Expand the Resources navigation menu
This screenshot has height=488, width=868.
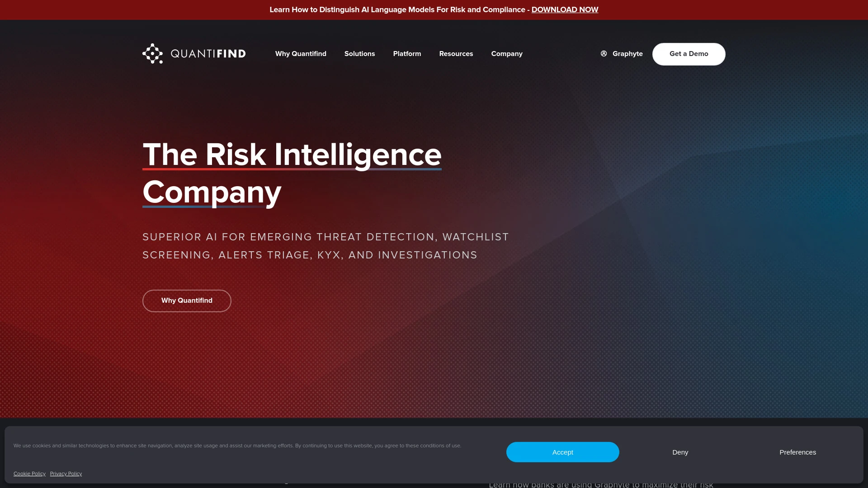pyautogui.click(x=456, y=54)
